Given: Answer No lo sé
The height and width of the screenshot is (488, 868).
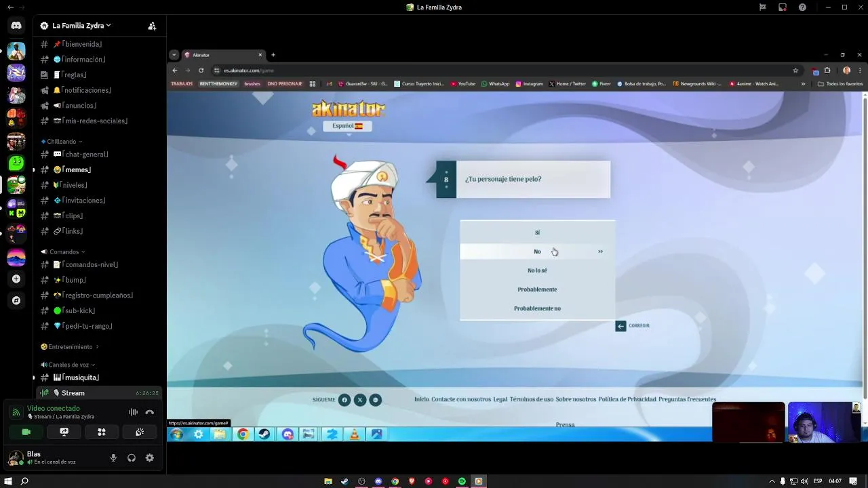Looking at the screenshot, I should (x=537, y=270).
